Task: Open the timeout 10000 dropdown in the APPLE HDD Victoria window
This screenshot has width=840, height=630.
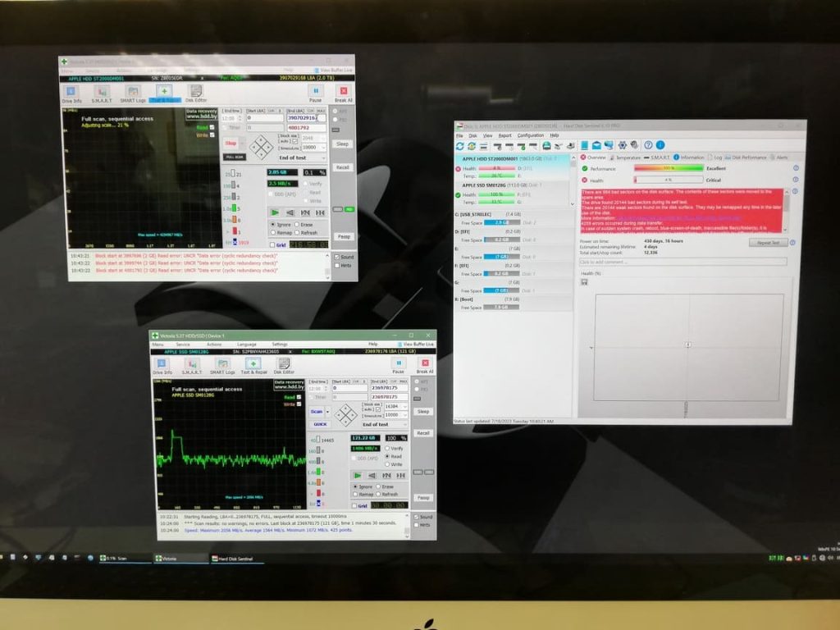Action: click(x=313, y=148)
